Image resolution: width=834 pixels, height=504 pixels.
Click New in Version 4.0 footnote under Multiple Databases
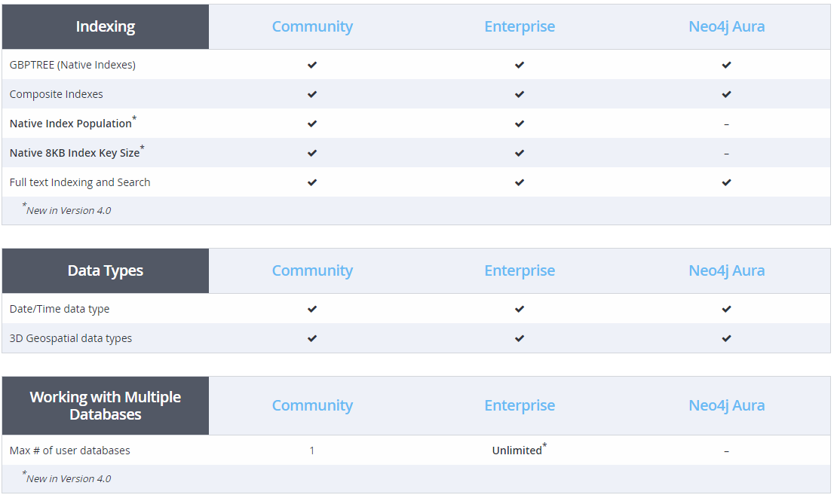click(x=66, y=478)
